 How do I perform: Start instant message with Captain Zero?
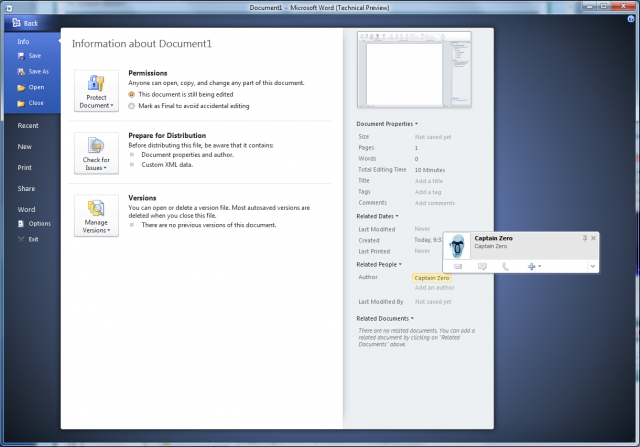click(x=482, y=267)
